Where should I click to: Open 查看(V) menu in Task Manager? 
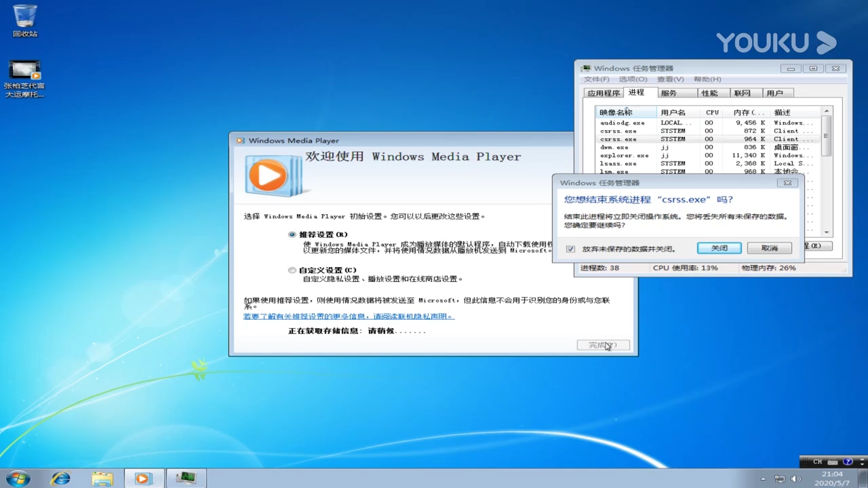point(670,79)
